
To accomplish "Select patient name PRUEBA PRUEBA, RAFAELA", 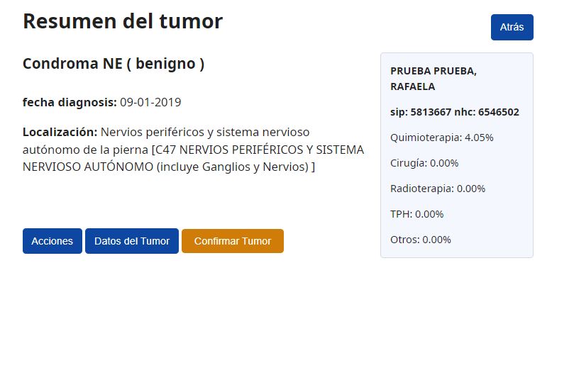I will (x=433, y=79).
